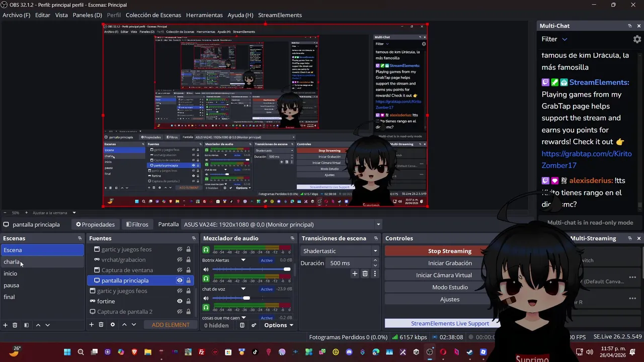Mute Botrix Alertas speaker icon
Screen dimensions: 644x362
click(x=206, y=269)
